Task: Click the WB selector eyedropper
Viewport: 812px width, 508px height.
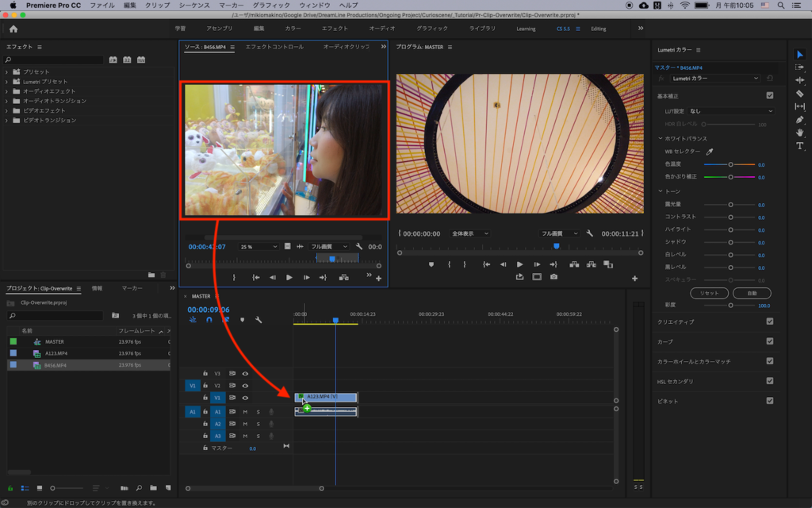Action: 710,151
